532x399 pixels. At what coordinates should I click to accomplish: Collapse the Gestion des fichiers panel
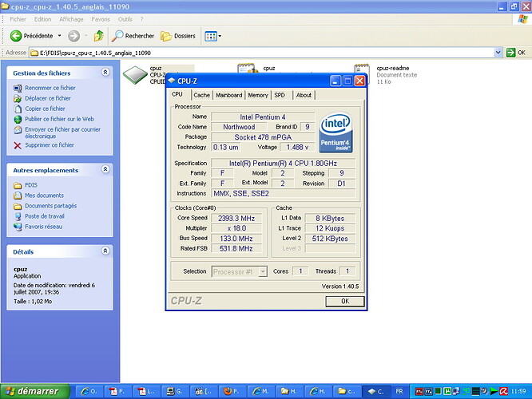(x=105, y=73)
